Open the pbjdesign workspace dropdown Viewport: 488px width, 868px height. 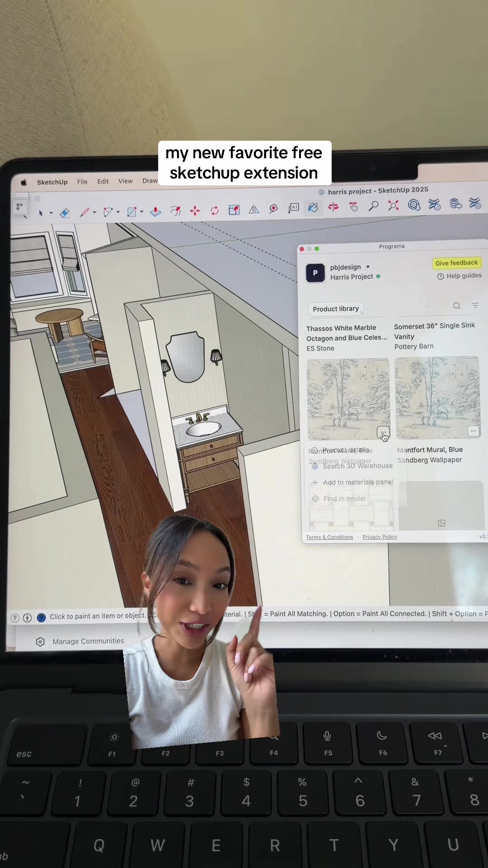368,267
